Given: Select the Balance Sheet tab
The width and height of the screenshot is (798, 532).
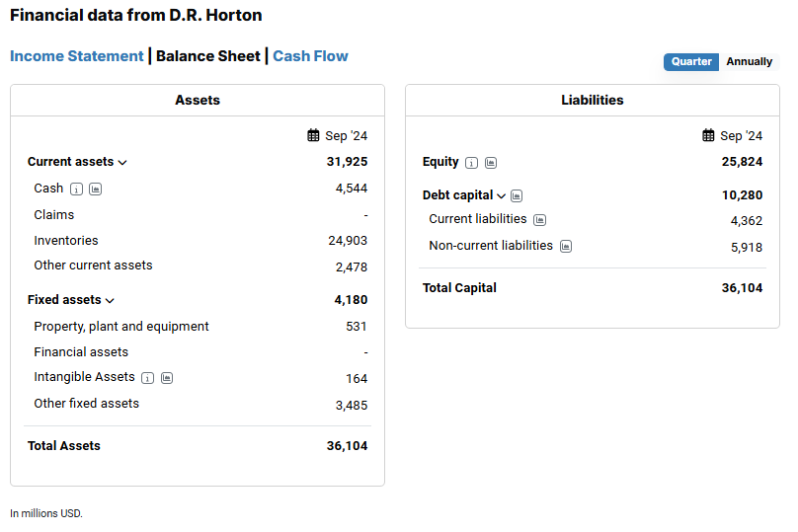Looking at the screenshot, I should tap(207, 56).
